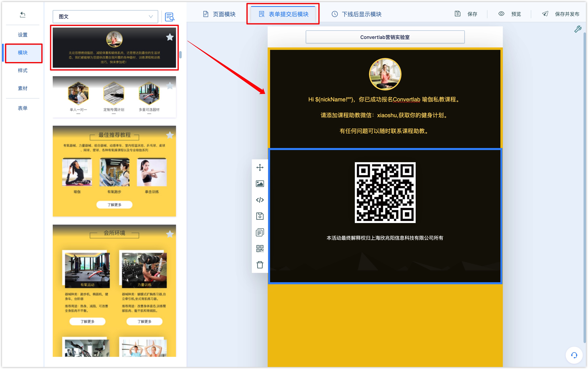Open the customer support headset icon

pos(574,355)
